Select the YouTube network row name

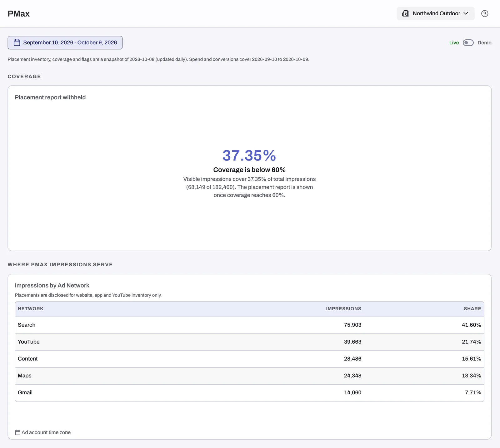coord(29,342)
